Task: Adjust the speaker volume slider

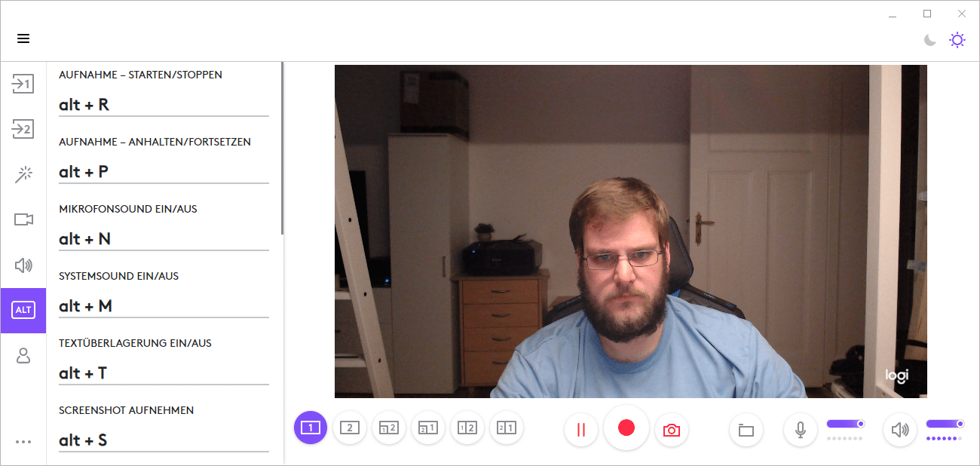Action: (x=945, y=424)
